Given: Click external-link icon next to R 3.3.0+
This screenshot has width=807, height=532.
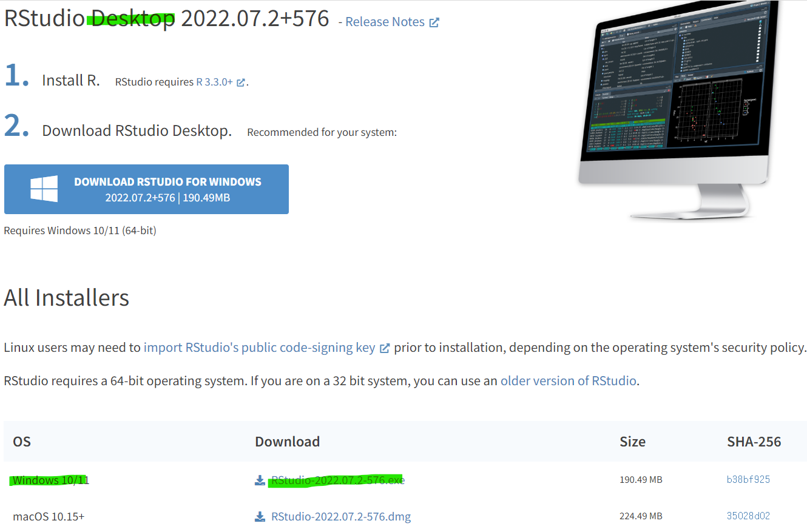Looking at the screenshot, I should pos(241,82).
